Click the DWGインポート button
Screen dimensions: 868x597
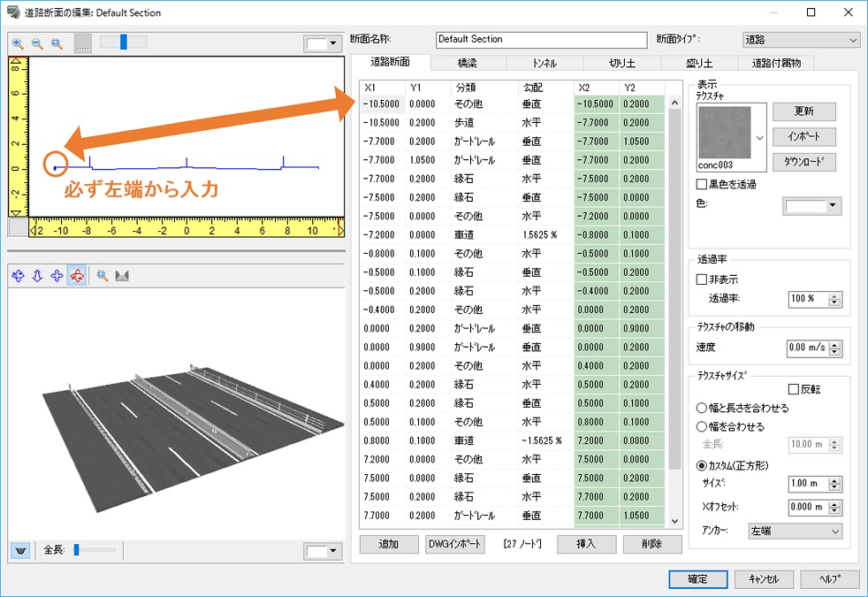tap(455, 544)
